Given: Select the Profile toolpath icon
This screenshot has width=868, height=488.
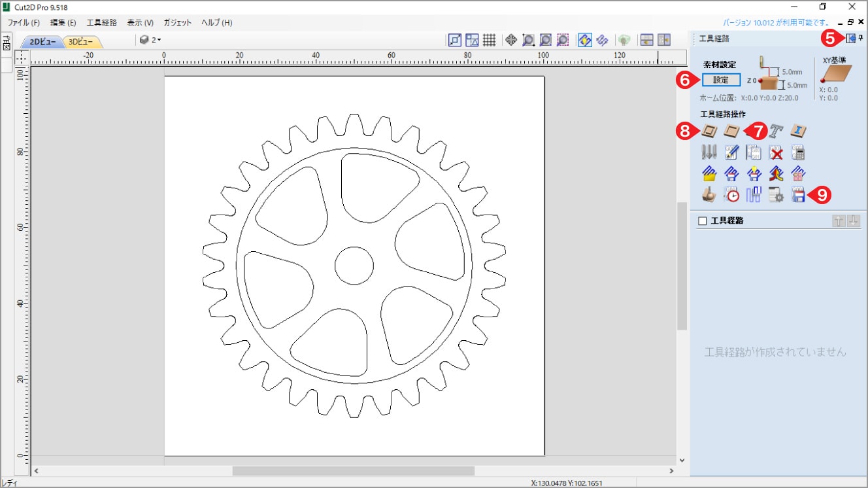Looking at the screenshot, I should click(709, 131).
